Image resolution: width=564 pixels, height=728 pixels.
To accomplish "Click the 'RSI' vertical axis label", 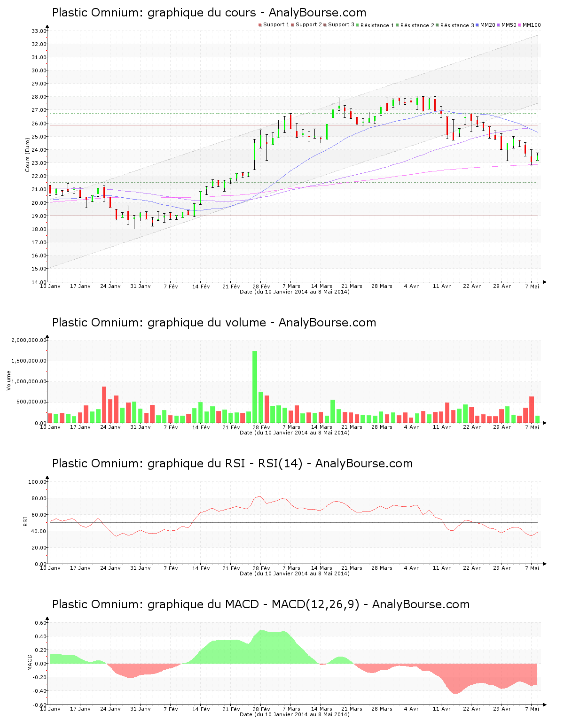I will (25, 521).
